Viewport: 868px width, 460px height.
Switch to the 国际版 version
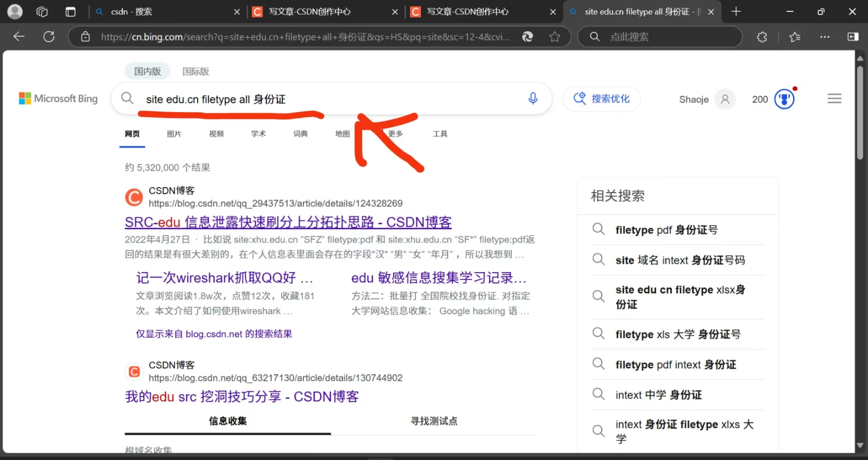(x=196, y=71)
